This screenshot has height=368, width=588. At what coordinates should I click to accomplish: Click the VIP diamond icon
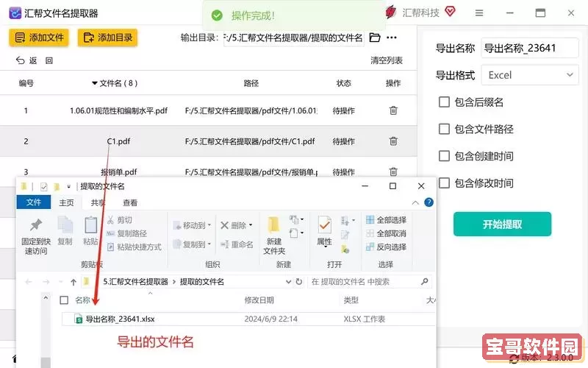tap(450, 12)
